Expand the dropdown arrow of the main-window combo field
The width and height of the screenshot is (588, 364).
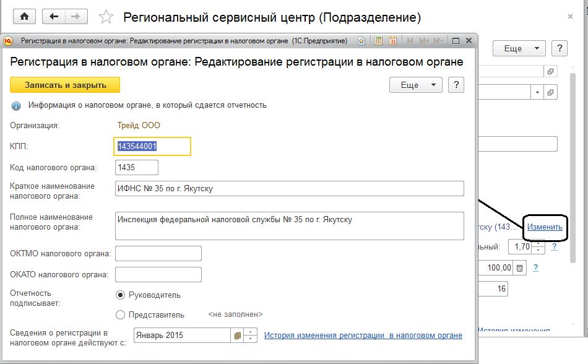535,92
